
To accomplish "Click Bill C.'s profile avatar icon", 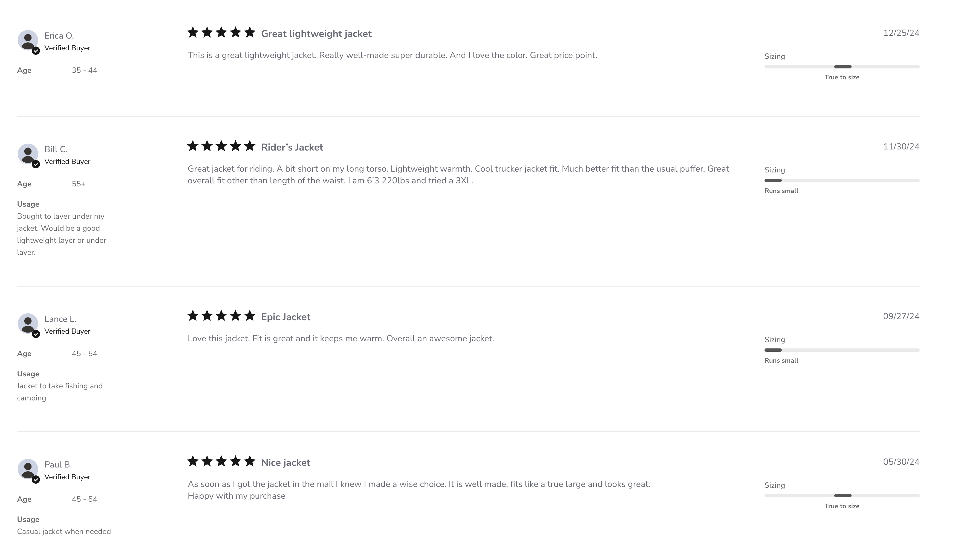I will tap(28, 154).
